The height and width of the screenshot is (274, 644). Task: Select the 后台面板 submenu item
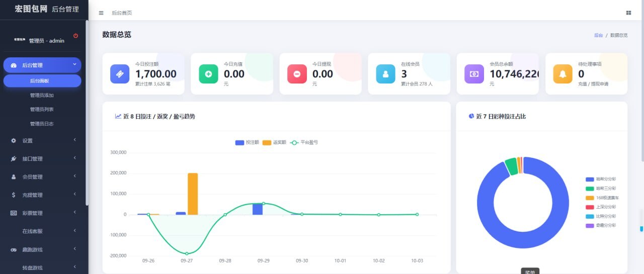[x=42, y=81]
